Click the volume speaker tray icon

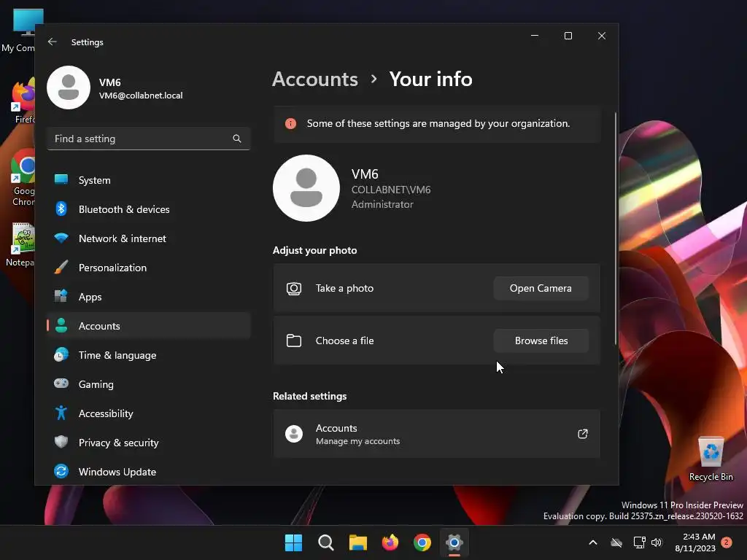657,542
